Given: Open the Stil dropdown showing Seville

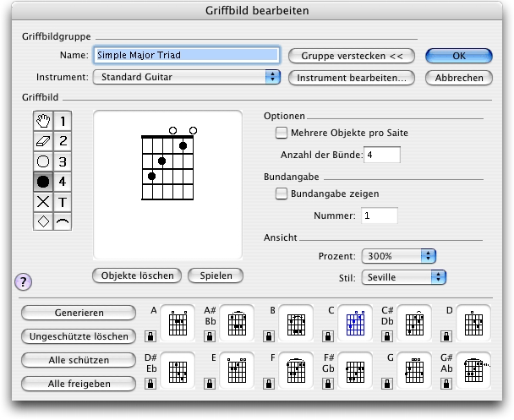Looking at the screenshot, I should (x=404, y=277).
